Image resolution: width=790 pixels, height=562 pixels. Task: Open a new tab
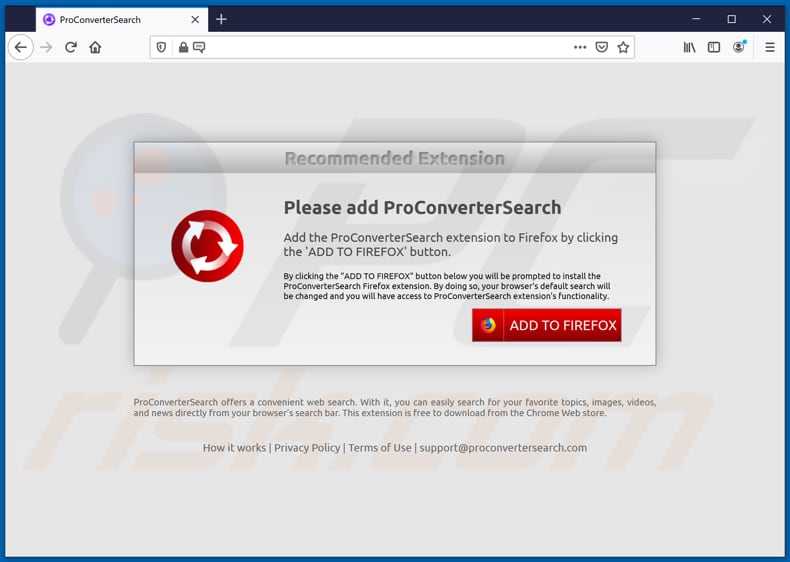point(221,20)
